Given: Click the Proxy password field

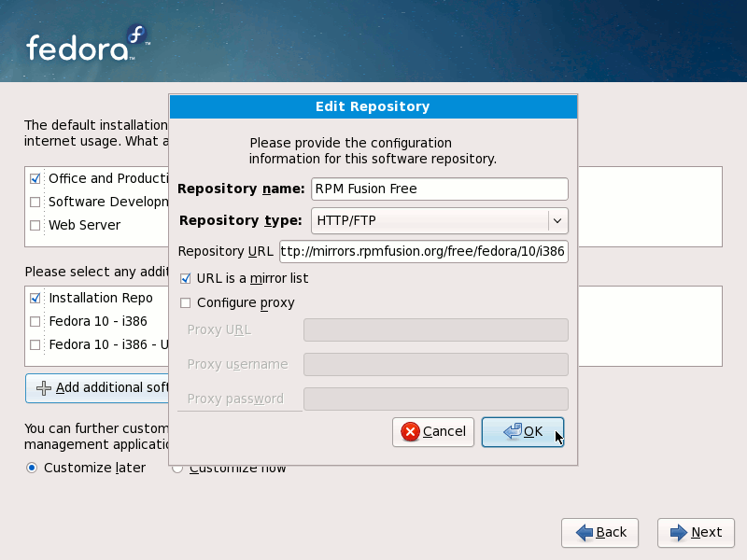Looking at the screenshot, I should tap(435, 399).
